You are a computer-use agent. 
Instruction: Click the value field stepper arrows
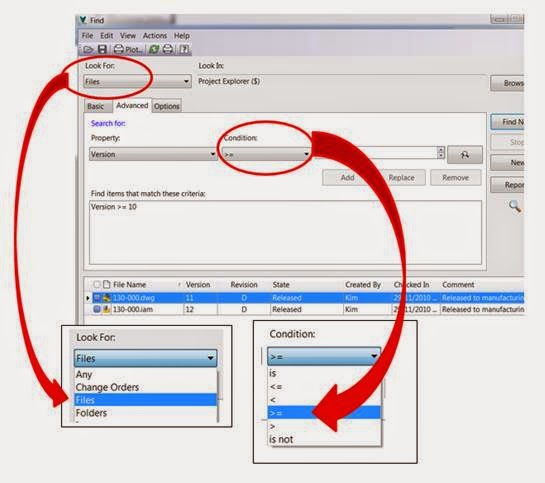(441, 153)
